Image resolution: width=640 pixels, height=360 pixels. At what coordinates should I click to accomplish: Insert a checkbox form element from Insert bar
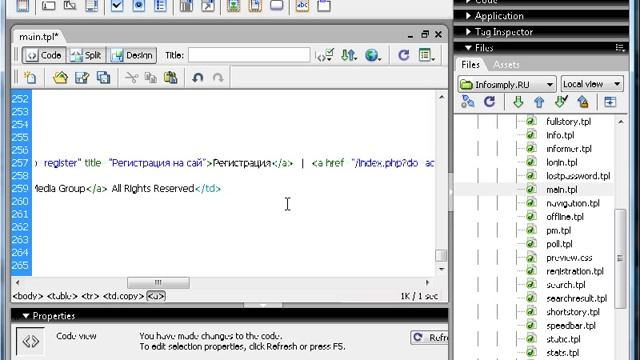click(x=117, y=6)
